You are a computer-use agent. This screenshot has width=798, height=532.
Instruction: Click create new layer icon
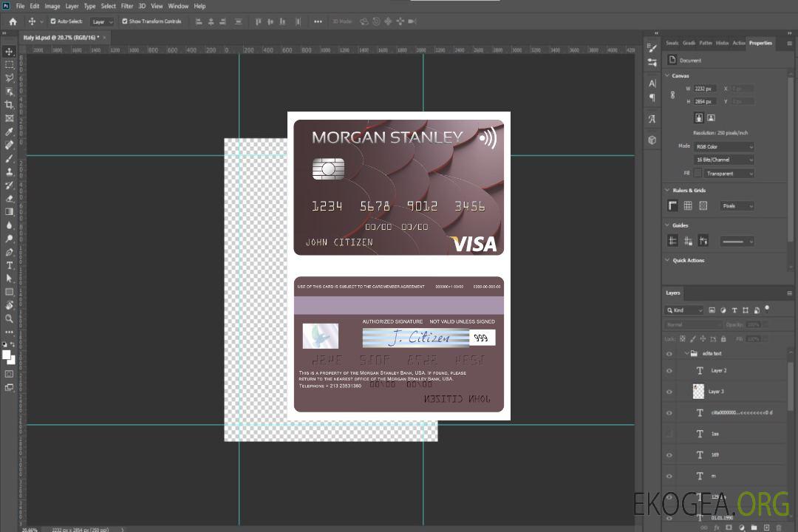(x=766, y=528)
